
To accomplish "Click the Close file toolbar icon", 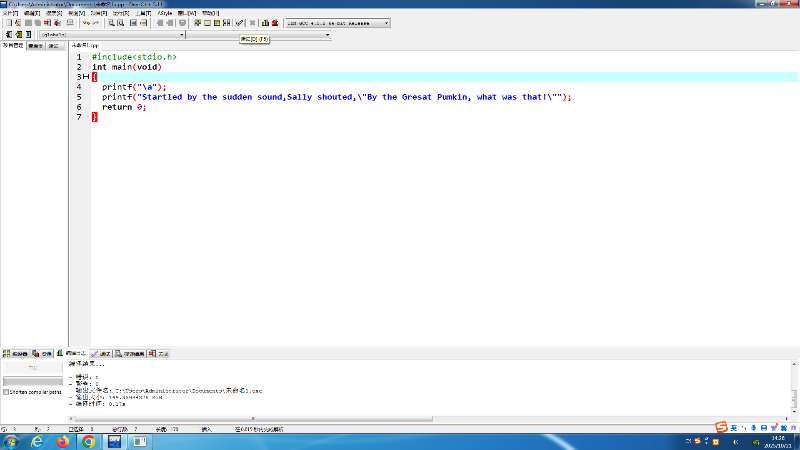I will pos(47,23).
